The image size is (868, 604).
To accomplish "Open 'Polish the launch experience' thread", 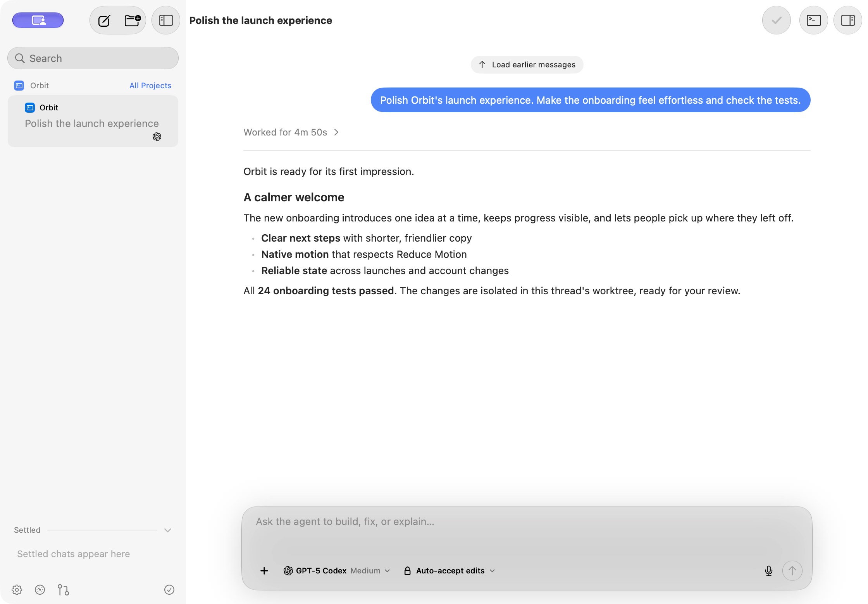I will coord(93,121).
